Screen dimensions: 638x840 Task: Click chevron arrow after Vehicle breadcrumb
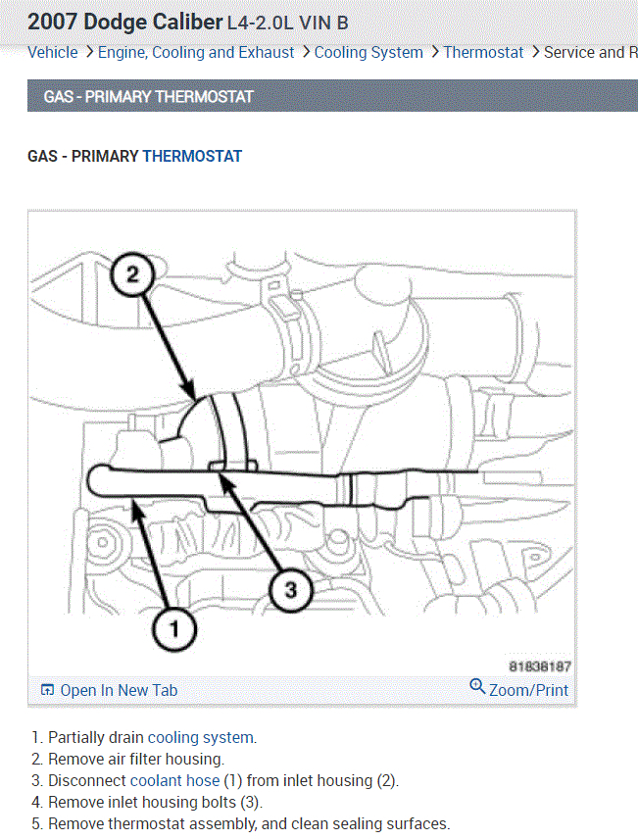click(x=89, y=53)
